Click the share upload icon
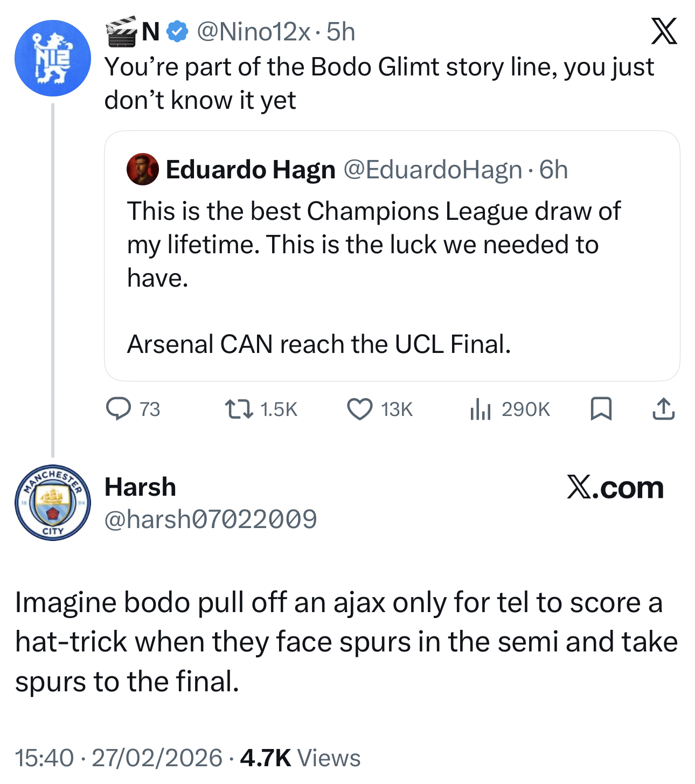Screen dimensions: 695x784 (x=663, y=409)
